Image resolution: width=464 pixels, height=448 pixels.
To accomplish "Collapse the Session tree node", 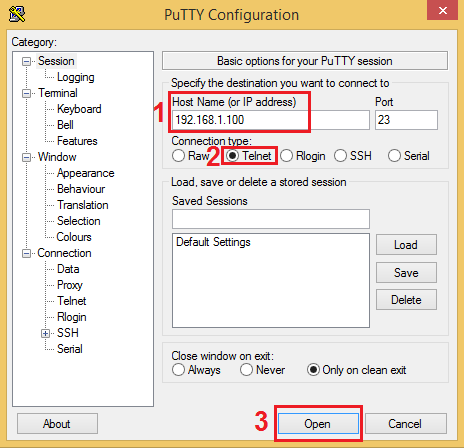I will 26,61.
